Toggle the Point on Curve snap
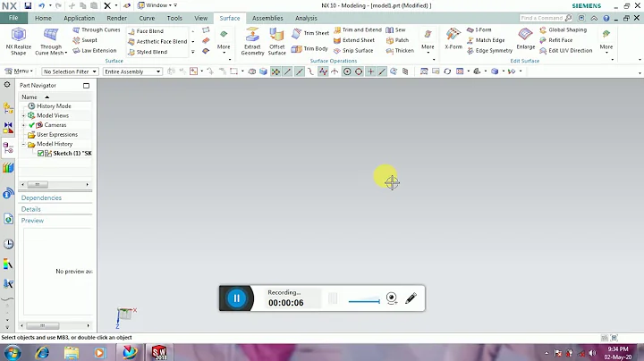Image resolution: width=644 pixels, height=361 pixels. tap(382, 71)
